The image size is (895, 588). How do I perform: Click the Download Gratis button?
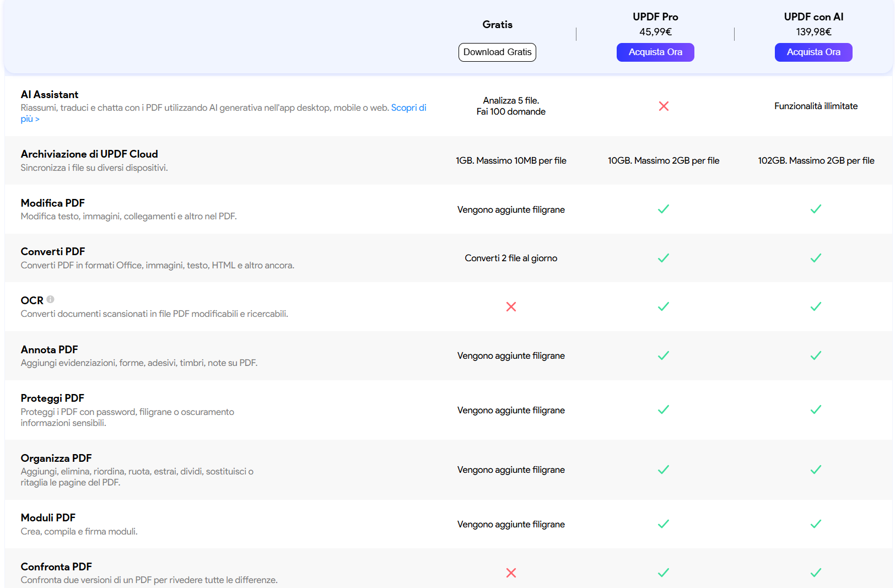(x=497, y=52)
